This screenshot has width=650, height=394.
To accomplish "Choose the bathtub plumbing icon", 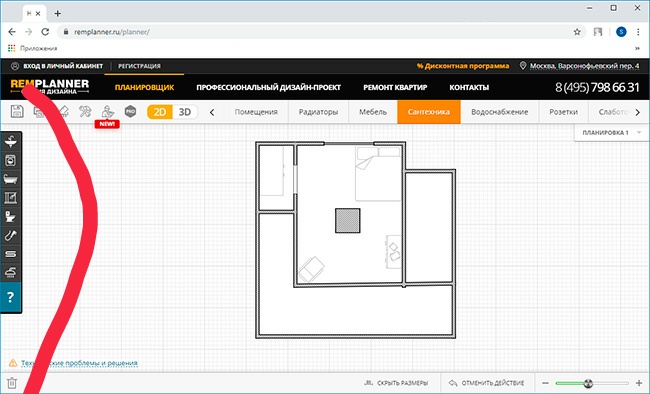I will click(10, 179).
